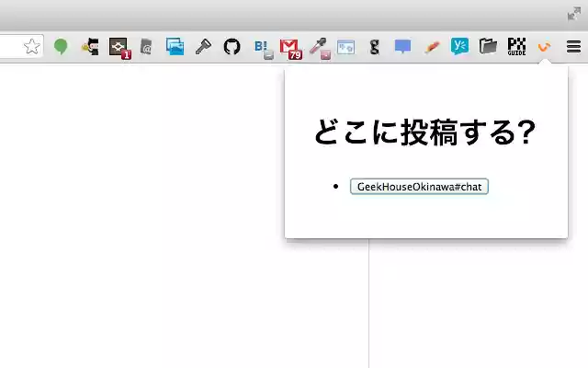This screenshot has height=368, width=588.
Task: Open the Chrome hamburger menu
Action: pos(573,47)
